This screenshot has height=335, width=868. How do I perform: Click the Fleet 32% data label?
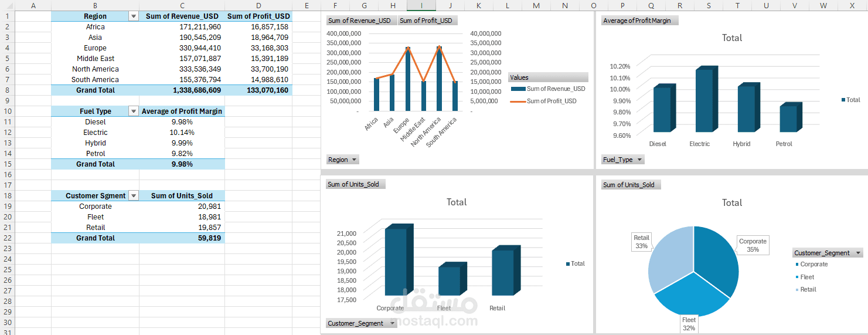coord(689,324)
